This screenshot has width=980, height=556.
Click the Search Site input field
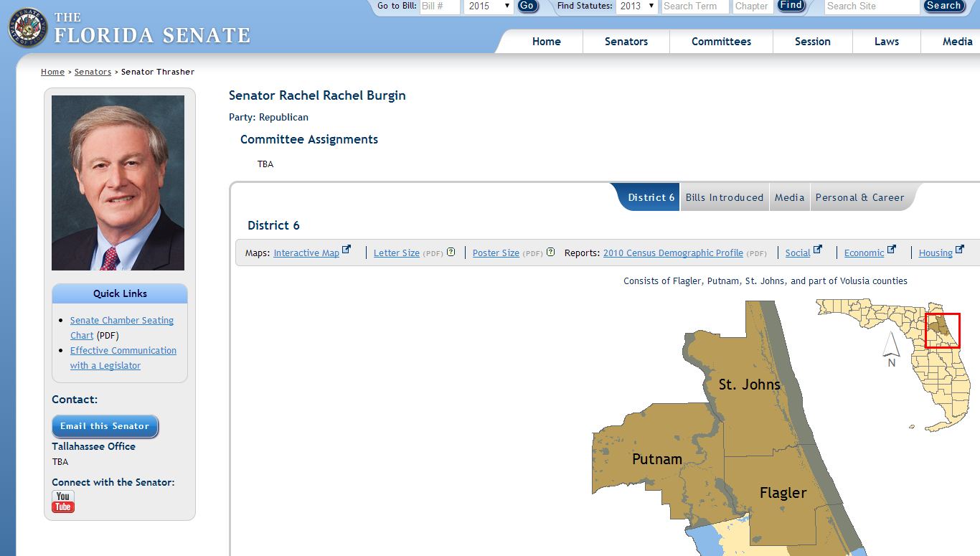point(871,6)
